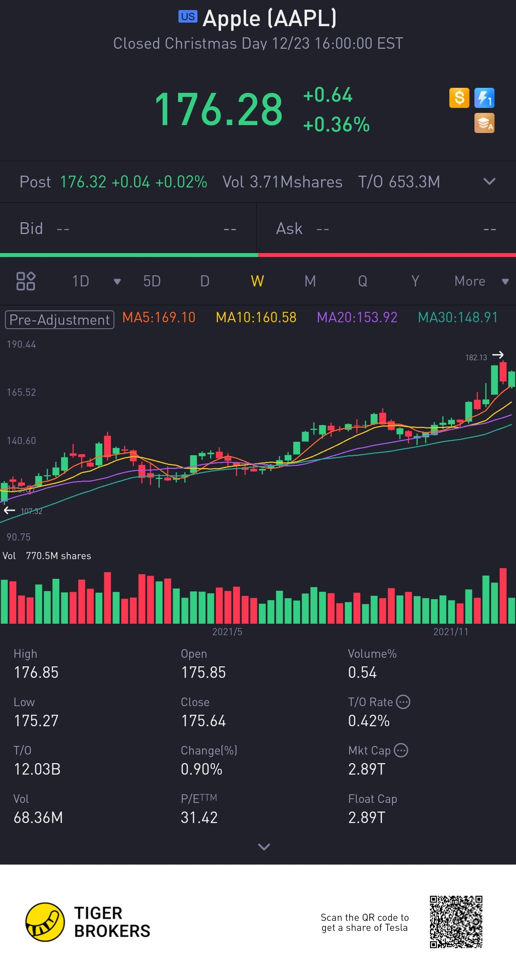
Task: Tap the +0.36% change value
Action: coord(336,124)
